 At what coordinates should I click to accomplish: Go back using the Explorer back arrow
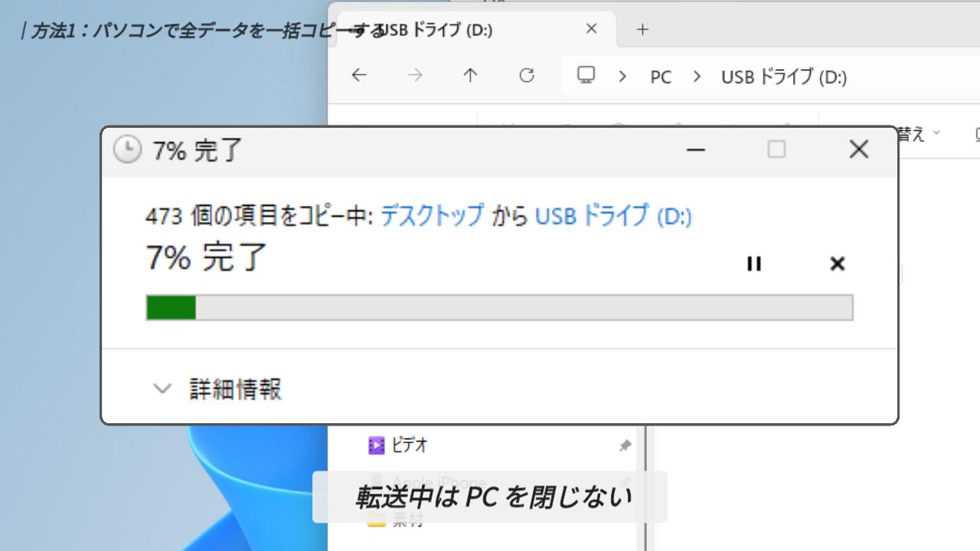359,75
